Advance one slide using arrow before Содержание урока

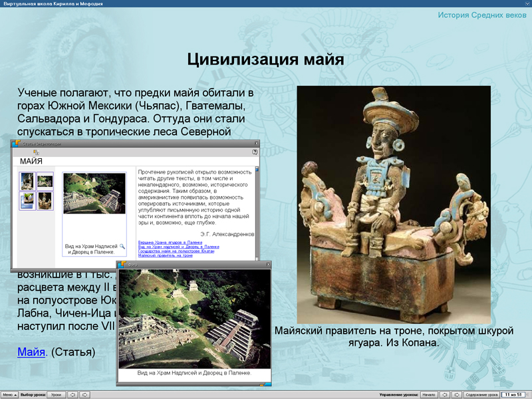point(457,394)
